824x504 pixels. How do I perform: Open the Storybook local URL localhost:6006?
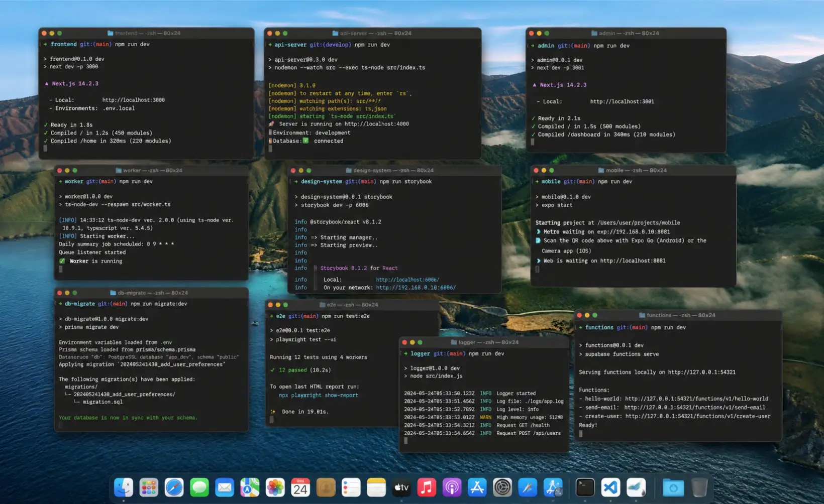(x=407, y=280)
